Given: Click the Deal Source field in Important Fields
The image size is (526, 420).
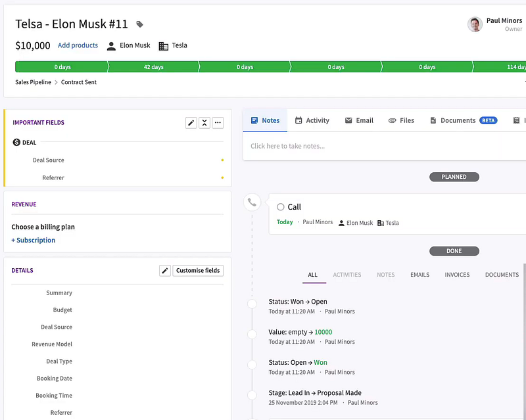Looking at the screenshot, I should click(x=118, y=160).
